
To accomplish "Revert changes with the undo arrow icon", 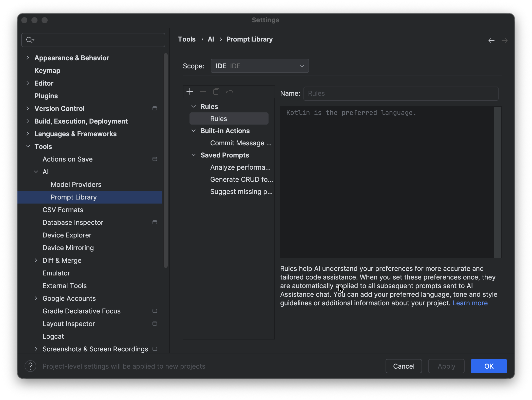I will (229, 91).
